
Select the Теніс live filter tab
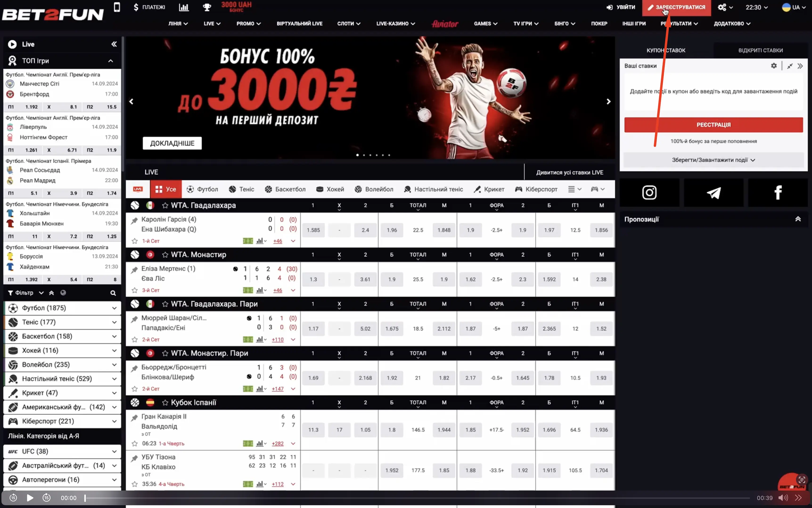click(241, 189)
